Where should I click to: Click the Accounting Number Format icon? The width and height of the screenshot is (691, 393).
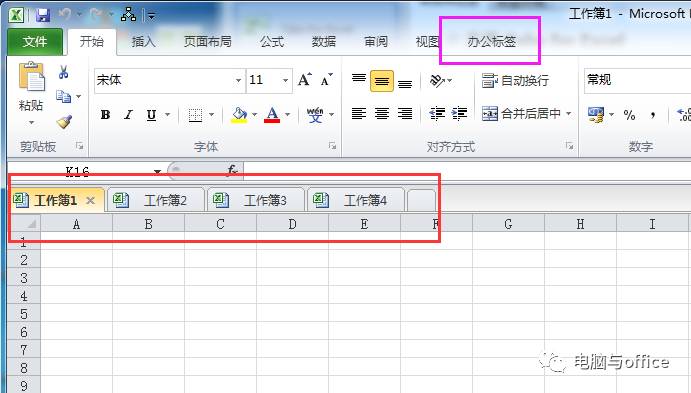(x=596, y=115)
